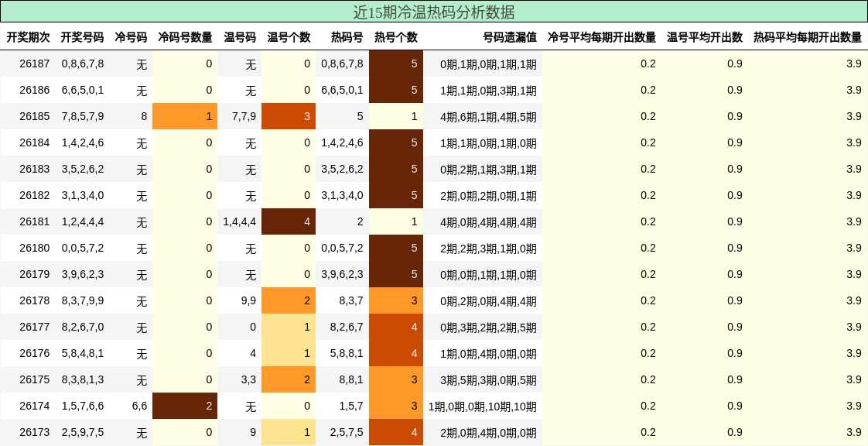Select period cell 26174
Image resolution: width=868 pixels, height=446 pixels.
click(x=34, y=406)
